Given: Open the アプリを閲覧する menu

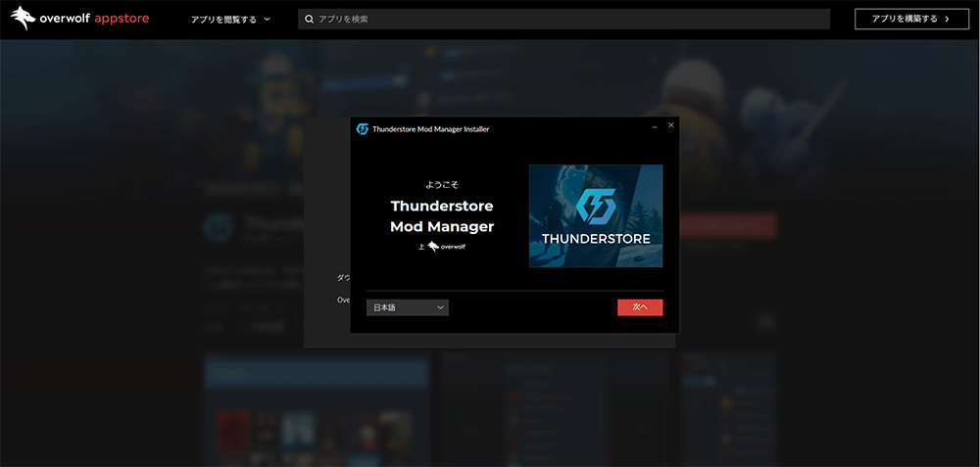Looking at the screenshot, I should (222, 19).
